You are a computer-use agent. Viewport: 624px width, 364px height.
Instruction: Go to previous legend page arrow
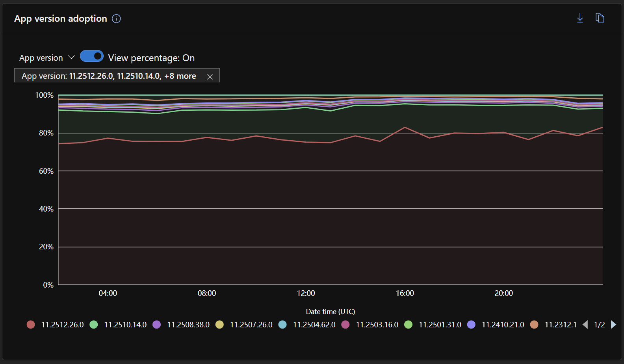(x=585, y=325)
